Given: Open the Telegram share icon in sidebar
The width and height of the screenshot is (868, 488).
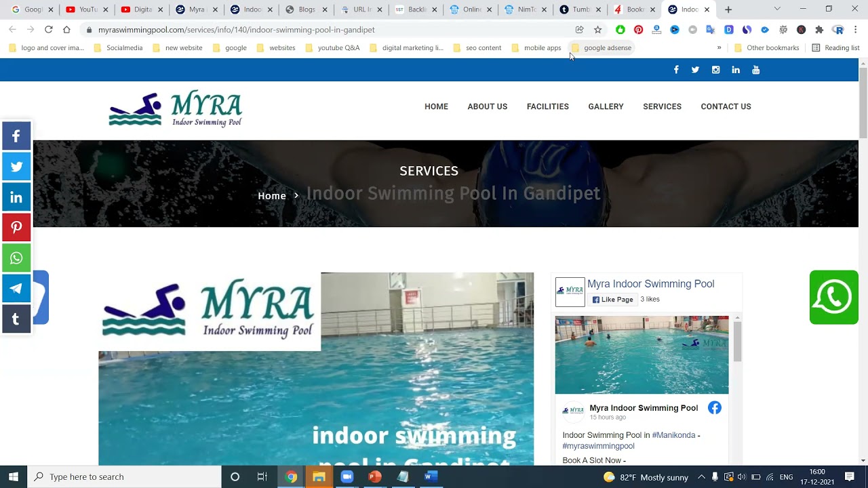Looking at the screenshot, I should (x=16, y=289).
